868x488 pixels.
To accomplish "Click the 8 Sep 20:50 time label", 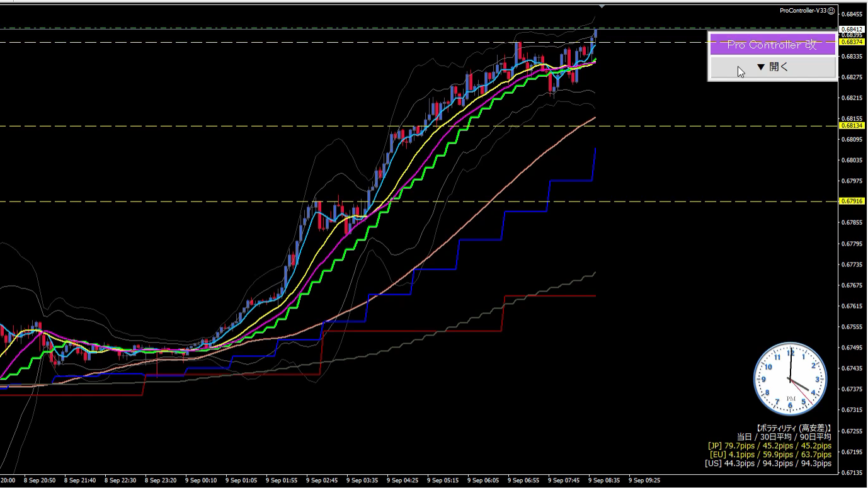I will (41, 480).
